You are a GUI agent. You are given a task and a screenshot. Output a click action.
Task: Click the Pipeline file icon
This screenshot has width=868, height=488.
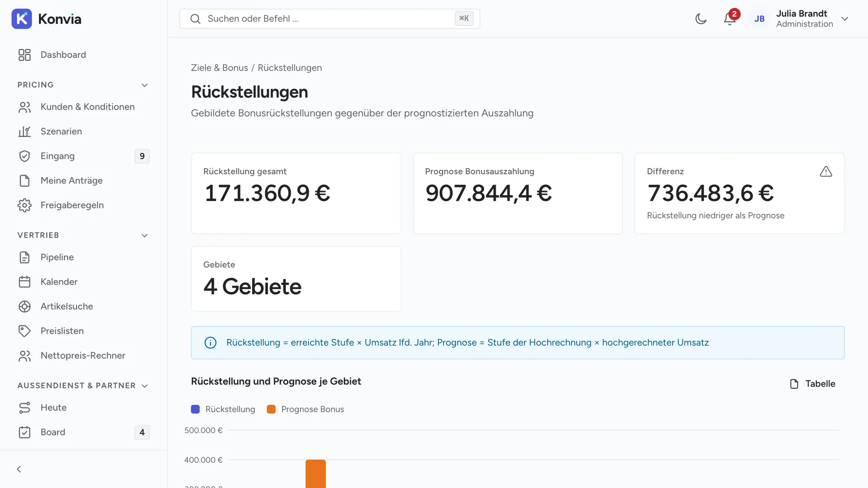point(24,257)
